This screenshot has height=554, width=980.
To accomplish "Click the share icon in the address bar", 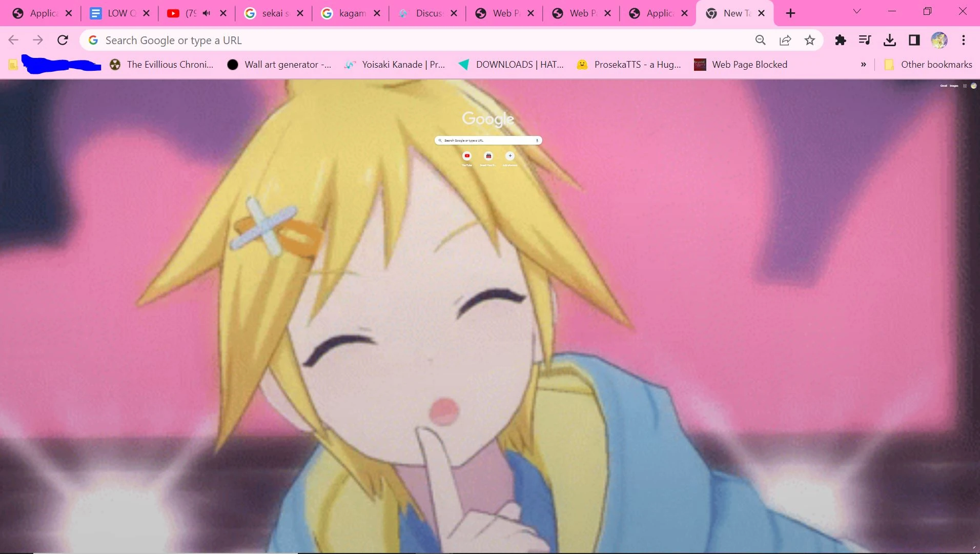I will pyautogui.click(x=785, y=40).
